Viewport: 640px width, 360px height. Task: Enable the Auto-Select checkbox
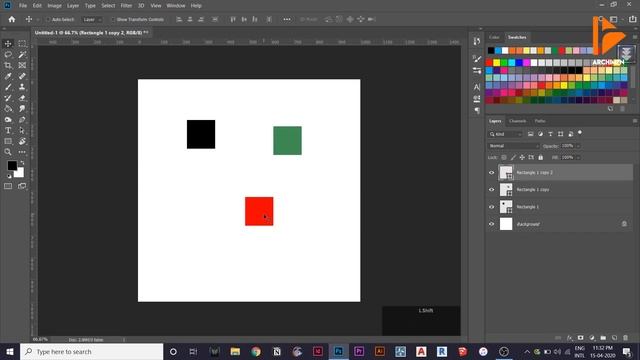click(48, 19)
